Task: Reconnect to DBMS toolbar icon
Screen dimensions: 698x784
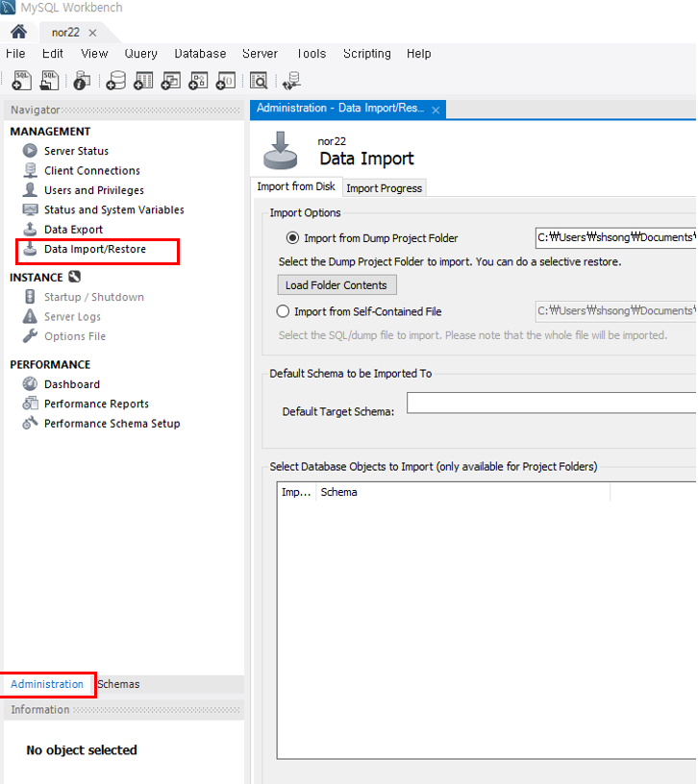Action: pos(291,80)
